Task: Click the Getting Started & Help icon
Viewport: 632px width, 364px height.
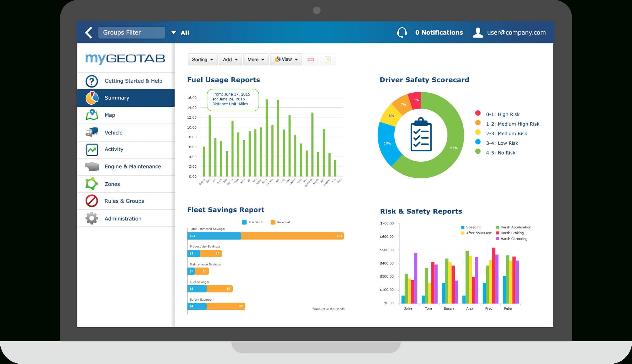Action: tap(93, 81)
